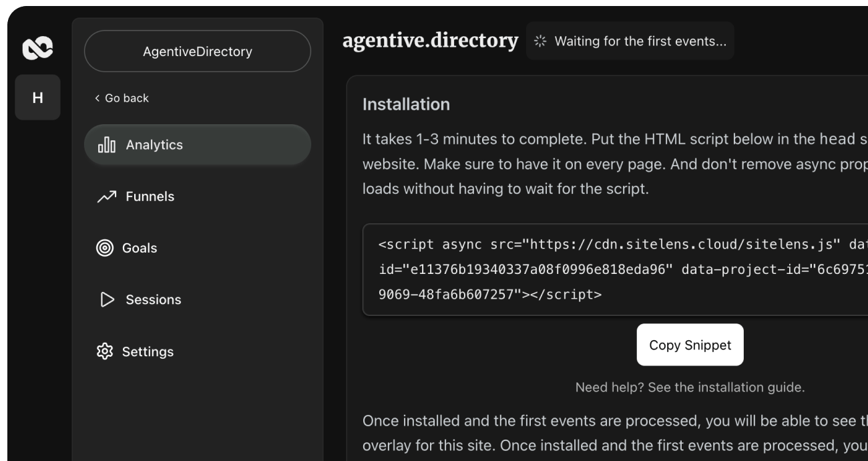Click the Analytics bar chart icon
The image size is (868, 461).
107,145
